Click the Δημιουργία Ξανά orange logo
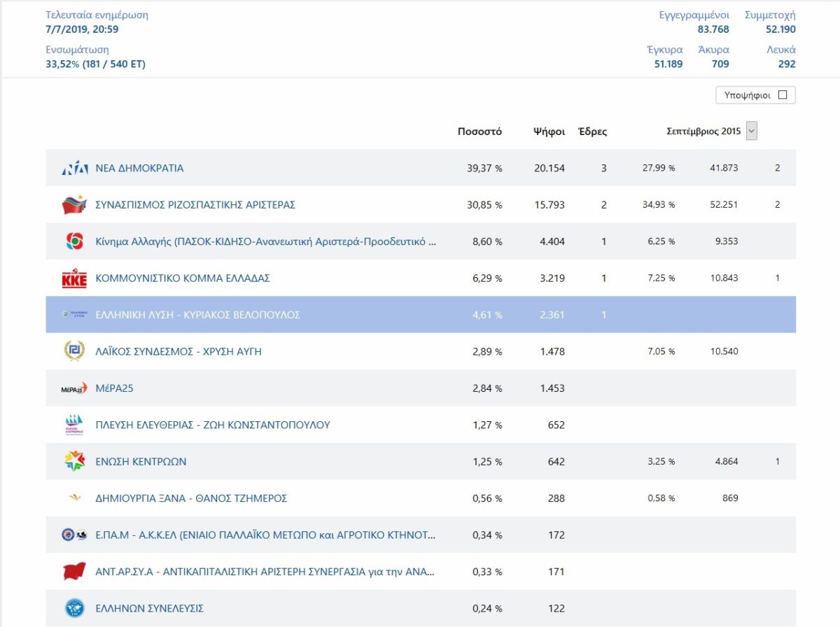This screenshot has height=627, width=840. 74,498
